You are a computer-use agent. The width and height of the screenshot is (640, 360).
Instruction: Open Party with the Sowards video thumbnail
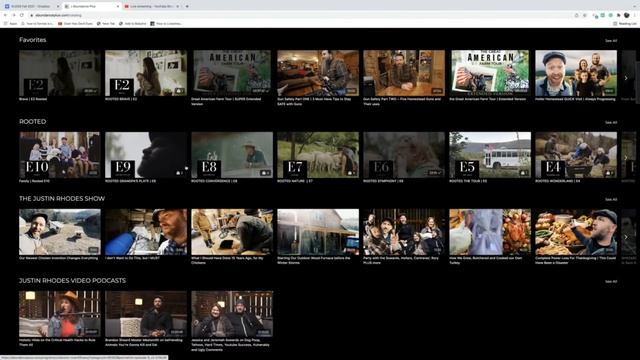[404, 232]
